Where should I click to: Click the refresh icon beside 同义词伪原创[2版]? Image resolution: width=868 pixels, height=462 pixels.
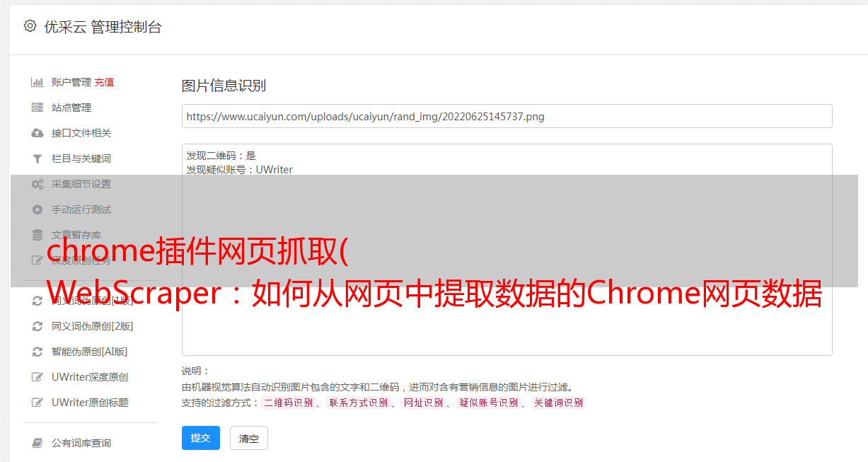point(37,326)
